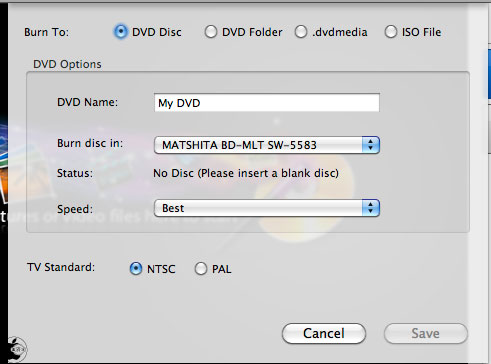
Task: Switch TV Standard to PAL
Action: tap(201, 268)
